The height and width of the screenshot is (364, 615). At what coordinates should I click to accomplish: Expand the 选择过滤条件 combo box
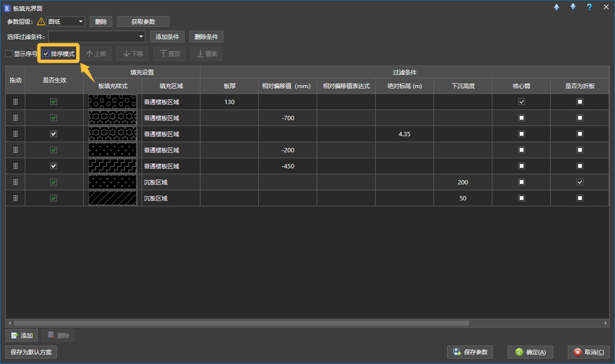tap(141, 36)
